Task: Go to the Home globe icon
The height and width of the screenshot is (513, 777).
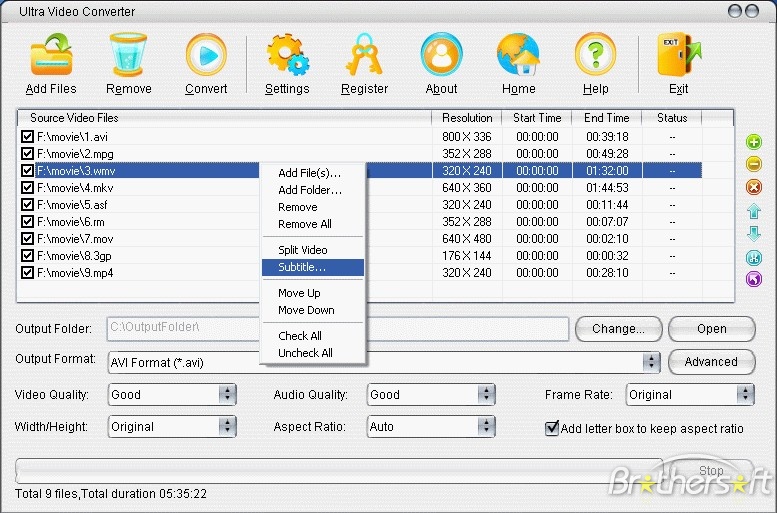Action: click(518, 55)
